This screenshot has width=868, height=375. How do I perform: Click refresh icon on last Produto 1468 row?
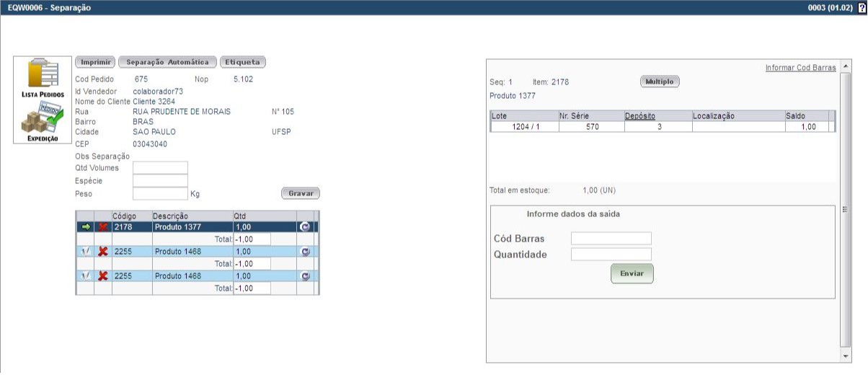(x=305, y=276)
